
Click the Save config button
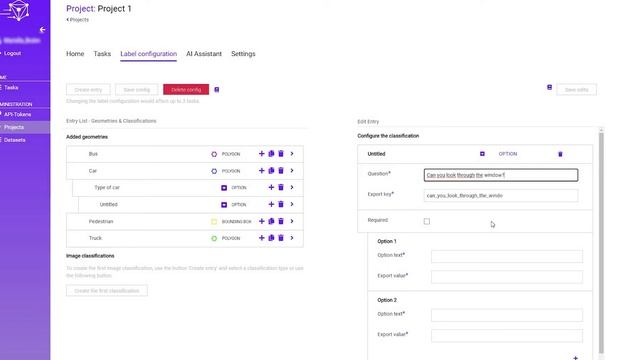coord(137,90)
